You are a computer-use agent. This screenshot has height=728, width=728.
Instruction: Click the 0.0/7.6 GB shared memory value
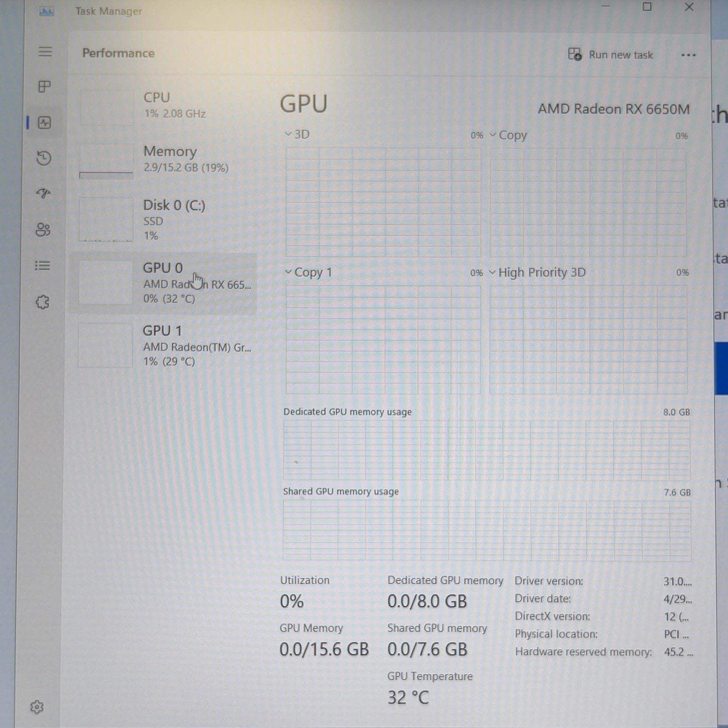[427, 649]
